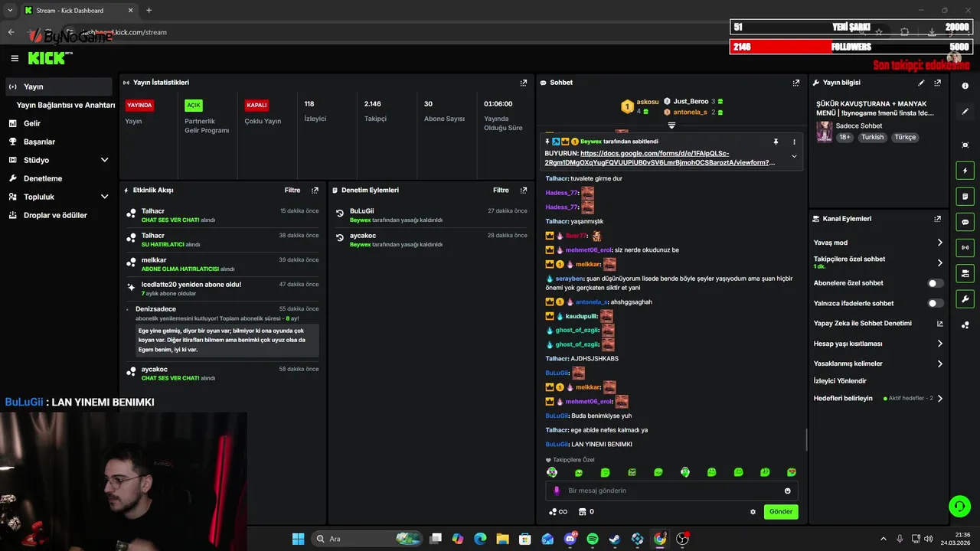This screenshot has width=980, height=551.
Task: Toggle Abonelere özel sohbet switch
Action: click(x=936, y=283)
